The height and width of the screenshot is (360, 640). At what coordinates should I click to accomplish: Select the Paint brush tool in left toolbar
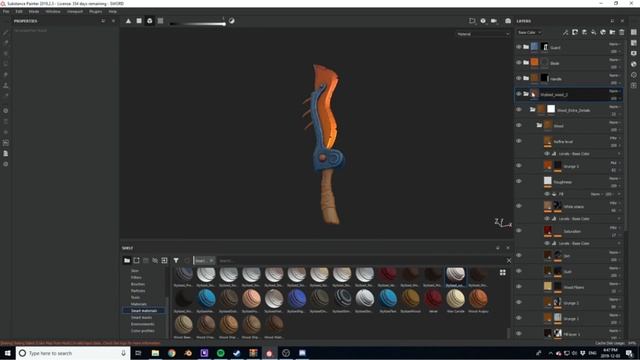point(6,32)
